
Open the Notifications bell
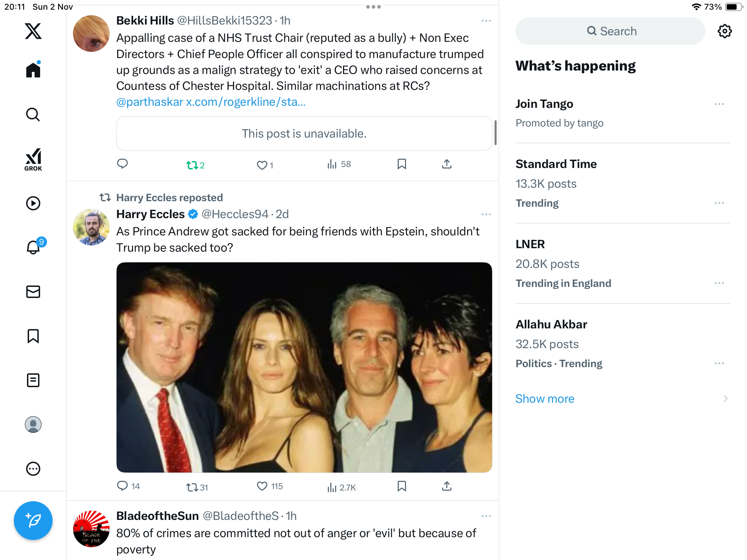[x=34, y=247]
